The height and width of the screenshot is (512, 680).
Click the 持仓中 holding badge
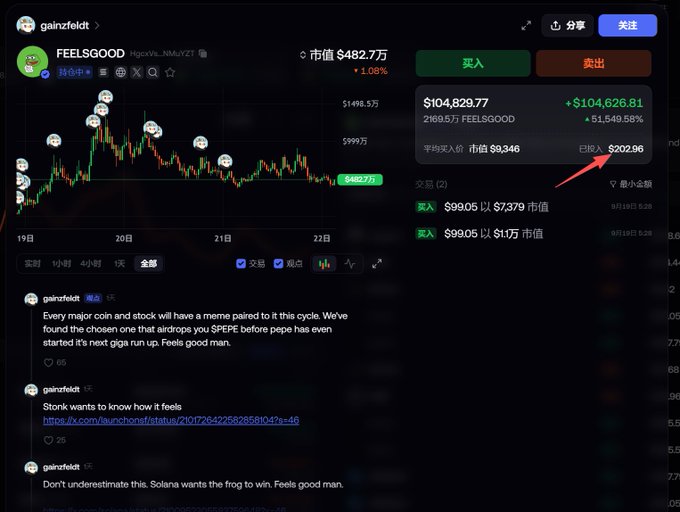pos(74,72)
